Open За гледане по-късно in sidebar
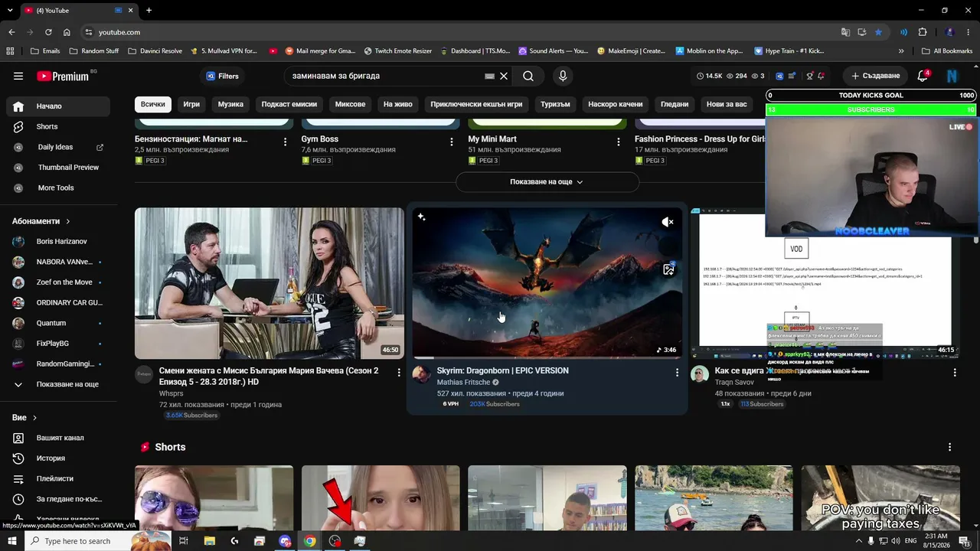This screenshot has width=980, height=551. (58, 499)
